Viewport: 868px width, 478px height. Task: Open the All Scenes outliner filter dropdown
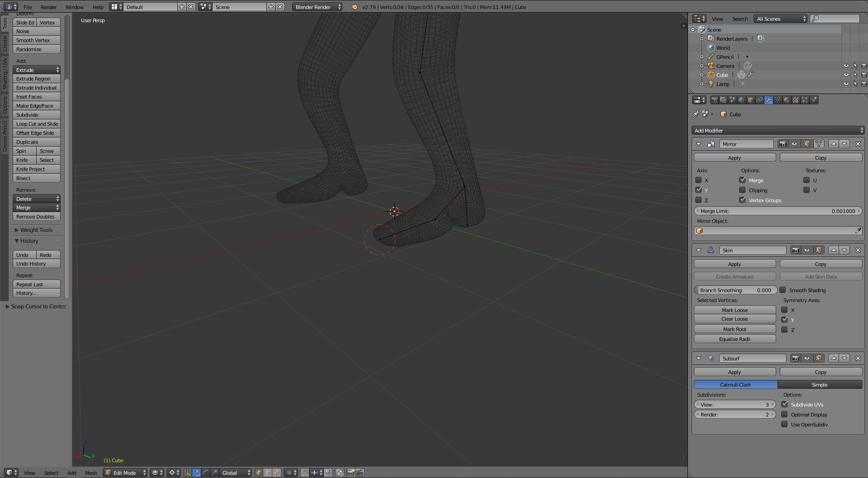[x=781, y=19]
